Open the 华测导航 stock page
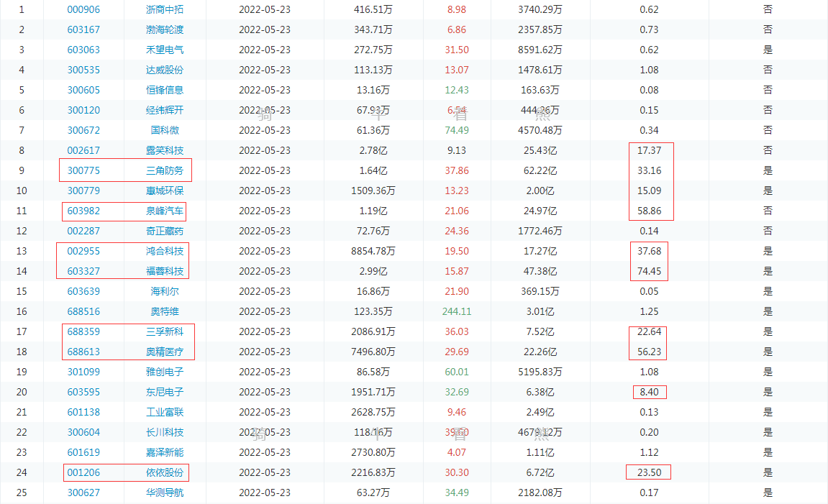Viewport: 828px width, 504px height. [165, 492]
